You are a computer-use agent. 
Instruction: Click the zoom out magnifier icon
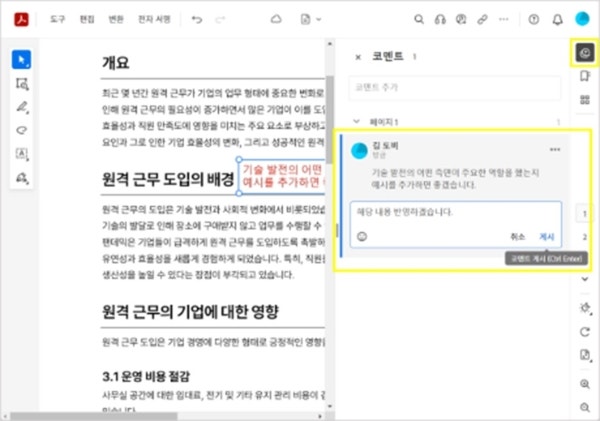pos(585,407)
